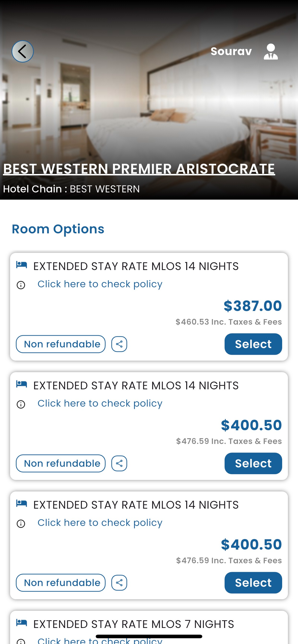
Task: Open BEST WESTERN PREMIER ARISTOCRATE hotel link
Action: click(x=139, y=169)
